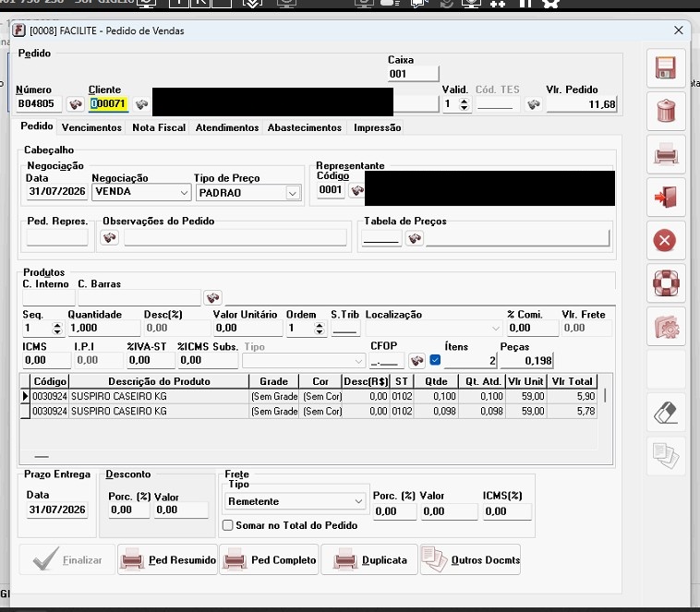700x612 pixels.
Task: Click the printer icon in right sidebar
Action: (665, 154)
